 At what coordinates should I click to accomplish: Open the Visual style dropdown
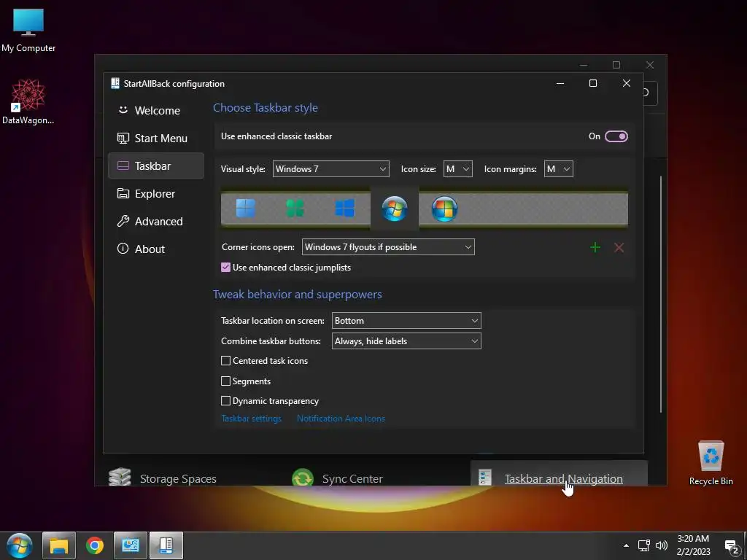[x=330, y=168]
